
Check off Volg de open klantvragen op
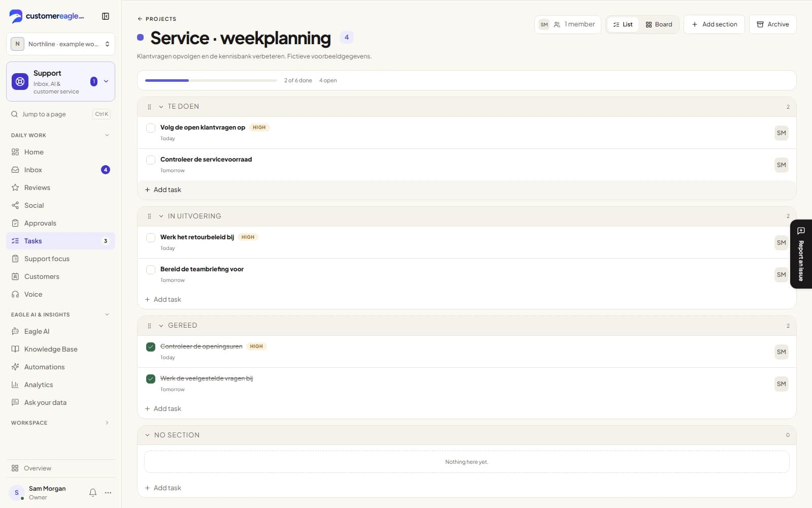(151, 128)
